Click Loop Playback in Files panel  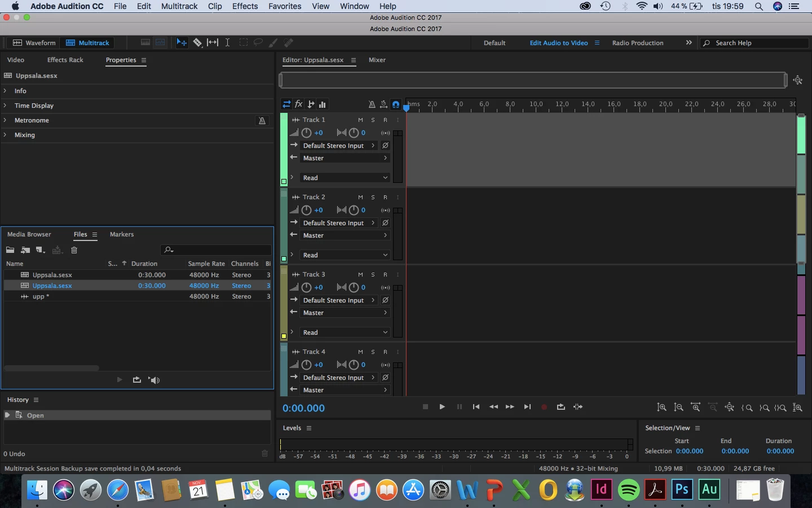[136, 380]
